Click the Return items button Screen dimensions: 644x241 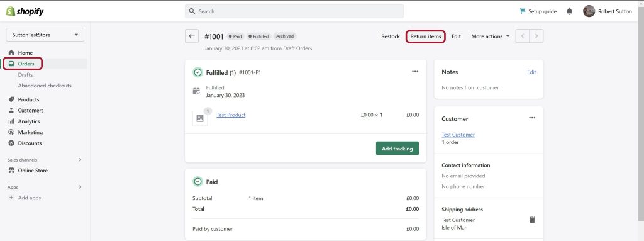[426, 36]
